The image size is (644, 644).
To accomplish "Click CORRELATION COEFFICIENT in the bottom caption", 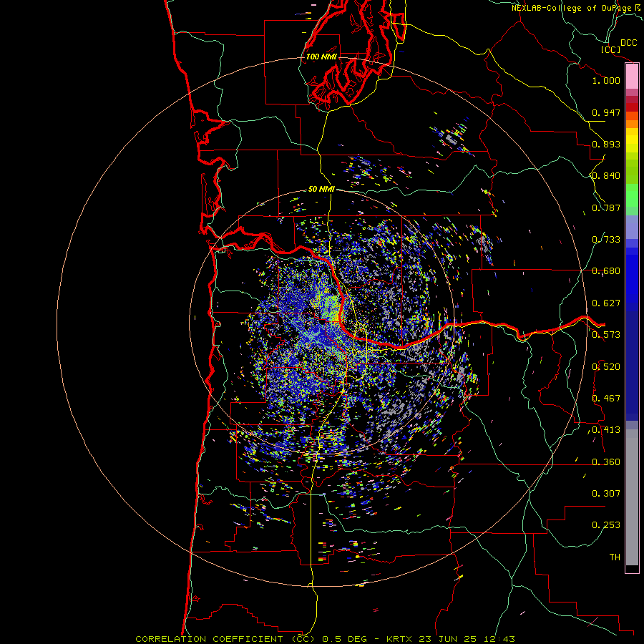I will coord(209,639).
